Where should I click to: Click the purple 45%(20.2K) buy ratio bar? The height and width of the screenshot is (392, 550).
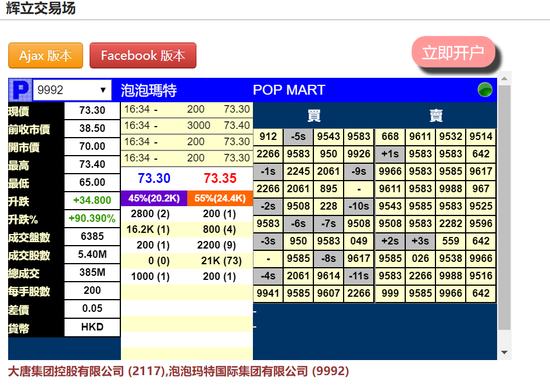click(x=154, y=198)
